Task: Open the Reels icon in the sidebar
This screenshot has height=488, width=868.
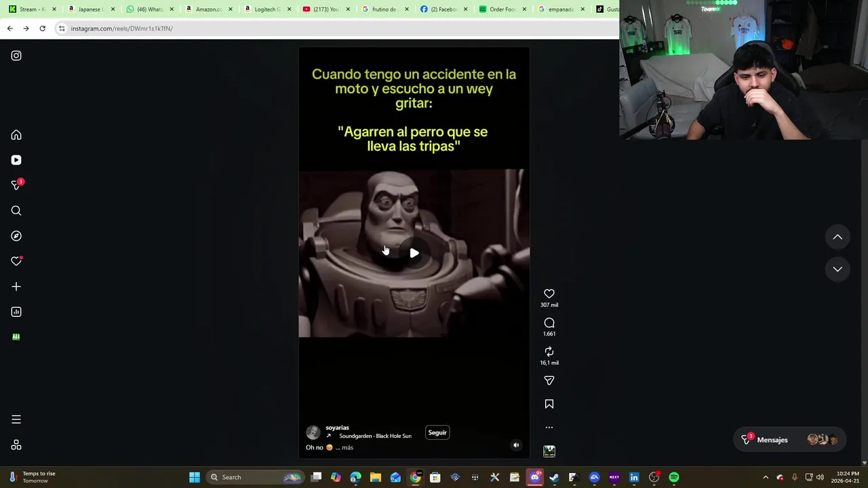Action: click(16, 160)
